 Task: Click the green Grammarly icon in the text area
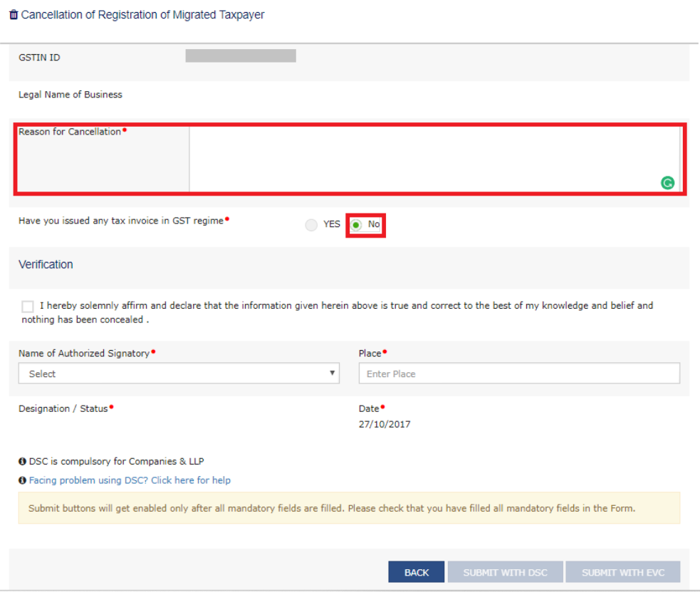667,183
